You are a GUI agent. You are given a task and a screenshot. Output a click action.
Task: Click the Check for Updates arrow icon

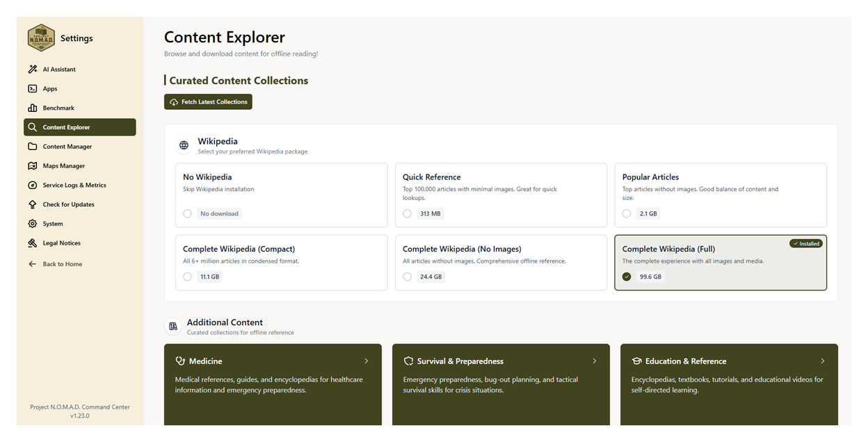point(33,204)
